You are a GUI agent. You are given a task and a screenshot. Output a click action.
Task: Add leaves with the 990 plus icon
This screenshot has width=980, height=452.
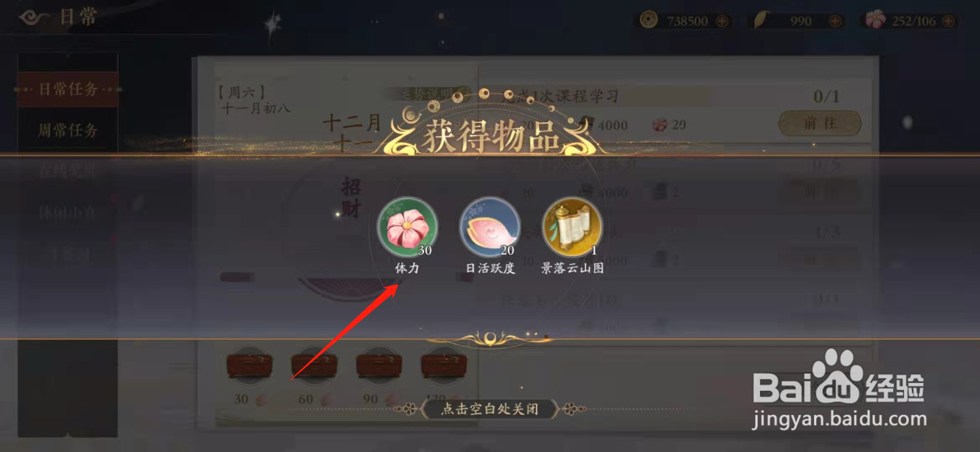pos(835,21)
